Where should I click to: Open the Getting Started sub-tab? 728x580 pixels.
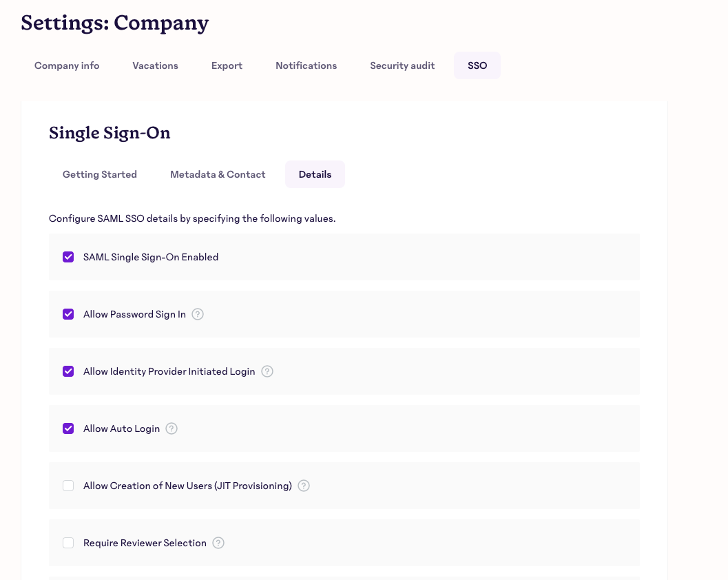[x=100, y=174]
